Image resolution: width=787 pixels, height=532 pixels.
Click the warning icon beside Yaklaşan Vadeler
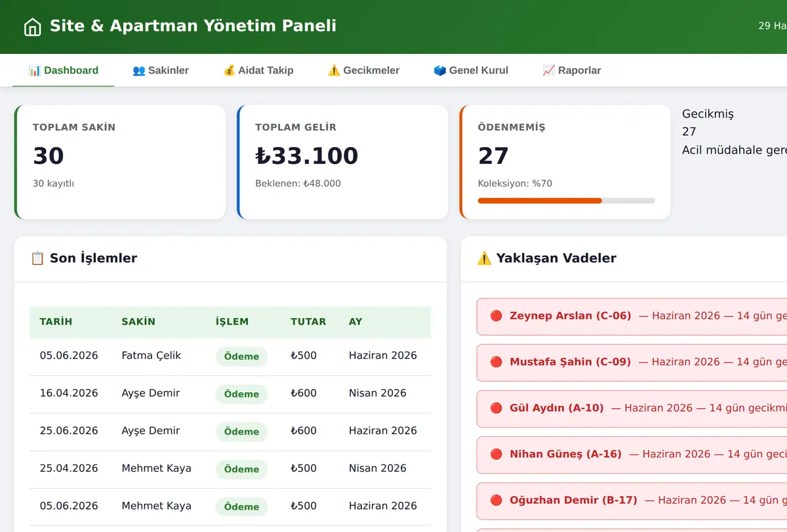tap(484, 258)
